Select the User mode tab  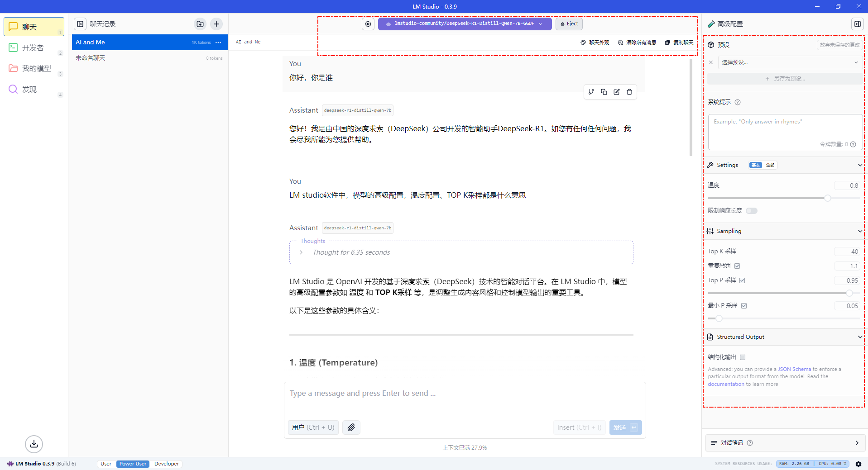click(106, 464)
